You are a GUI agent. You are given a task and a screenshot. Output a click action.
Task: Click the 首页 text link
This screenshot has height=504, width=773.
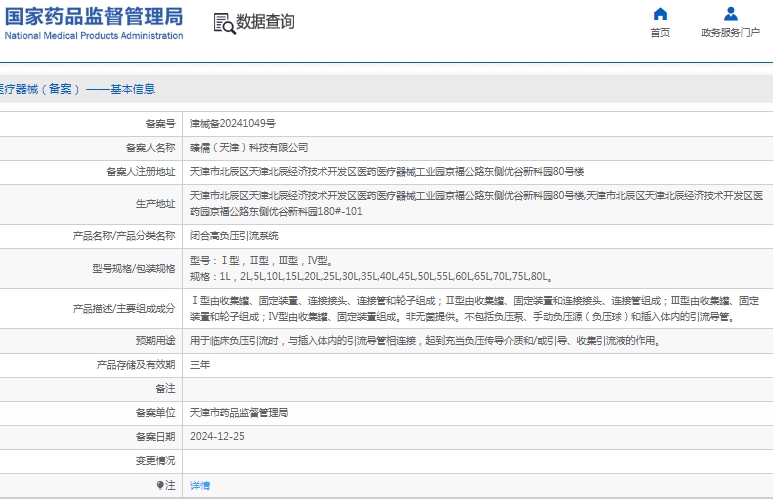660,33
